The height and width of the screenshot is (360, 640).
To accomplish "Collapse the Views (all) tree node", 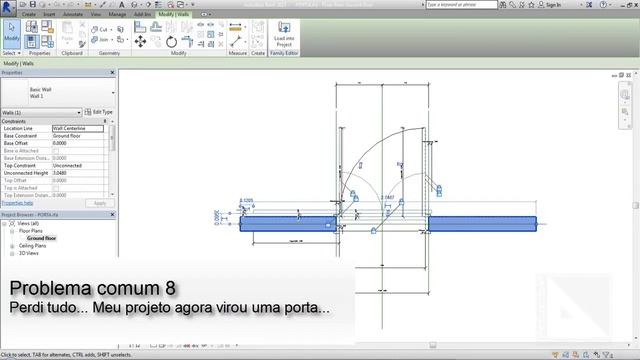I will coord(4,224).
